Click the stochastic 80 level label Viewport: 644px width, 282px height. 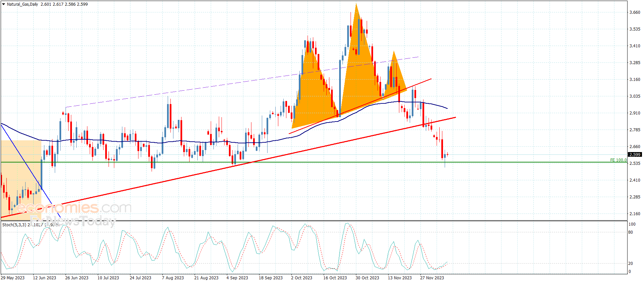[631, 232]
